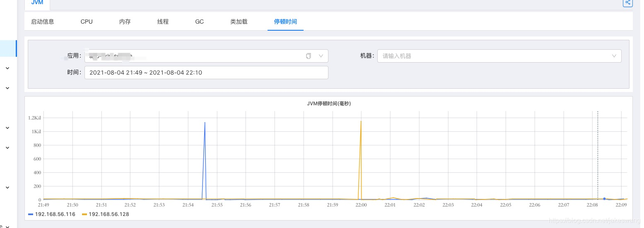Switch to the 内存 tab
This screenshot has width=644, height=228.
[x=125, y=22]
